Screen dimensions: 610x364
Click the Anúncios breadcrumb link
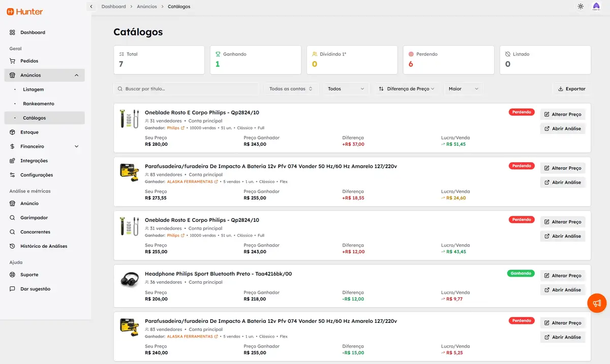pos(147,7)
